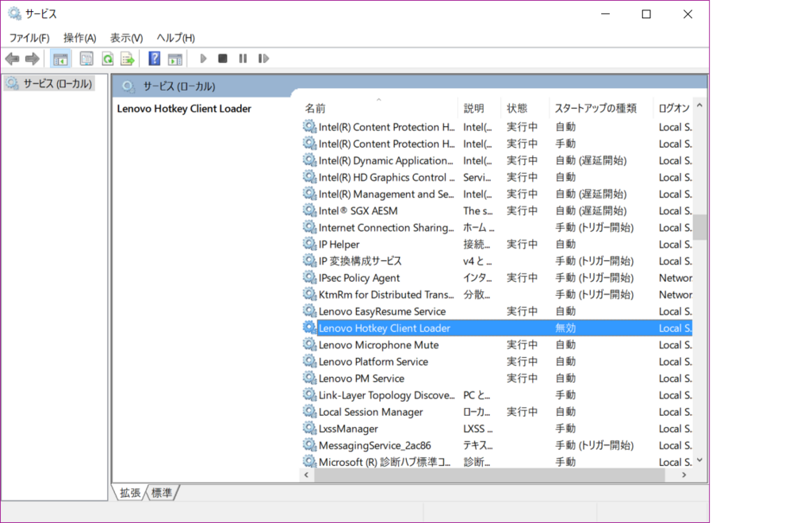Viewport: 812px width, 523px height.
Task: Click vertical scrollbar up arrow
Action: pyautogui.click(x=699, y=106)
